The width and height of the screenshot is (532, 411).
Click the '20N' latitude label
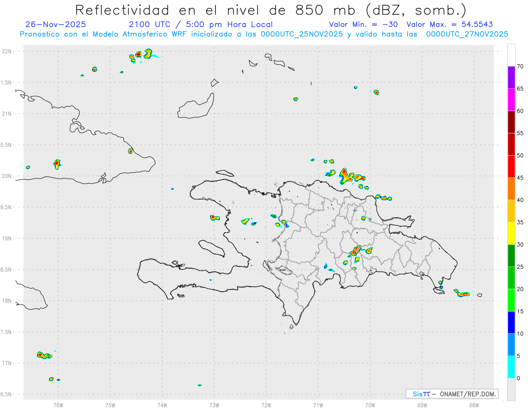tap(7, 176)
